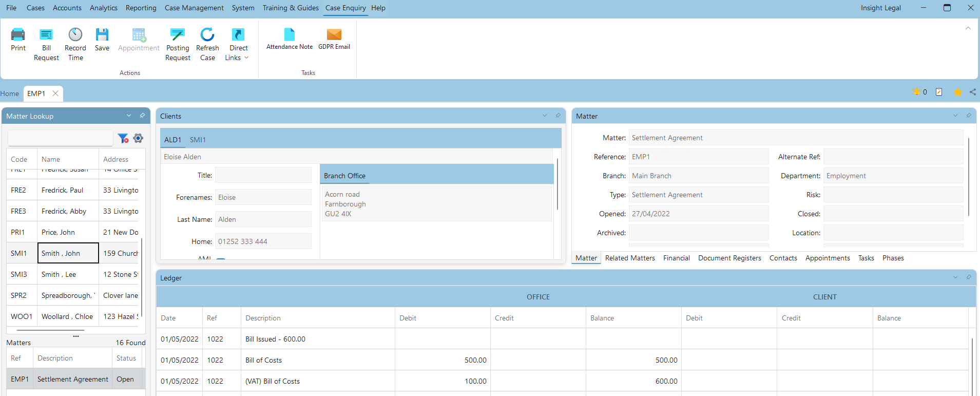Open Matter Lookup panel dropdown chevron
This screenshot has height=396, width=980.
[129, 116]
